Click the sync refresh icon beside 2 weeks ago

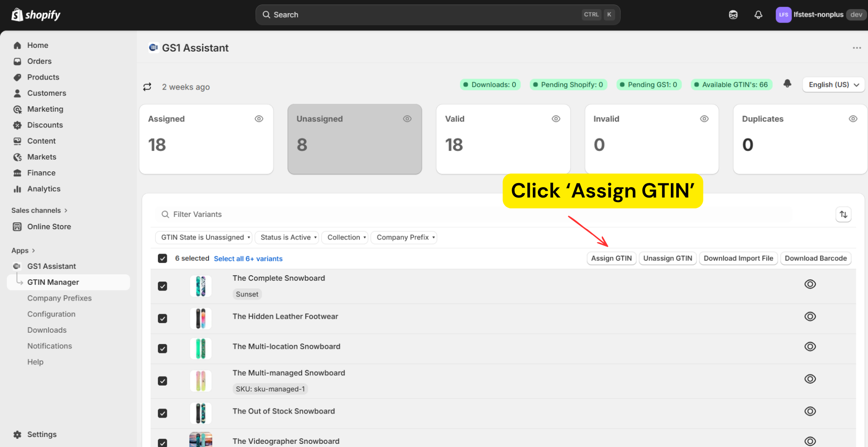147,87
